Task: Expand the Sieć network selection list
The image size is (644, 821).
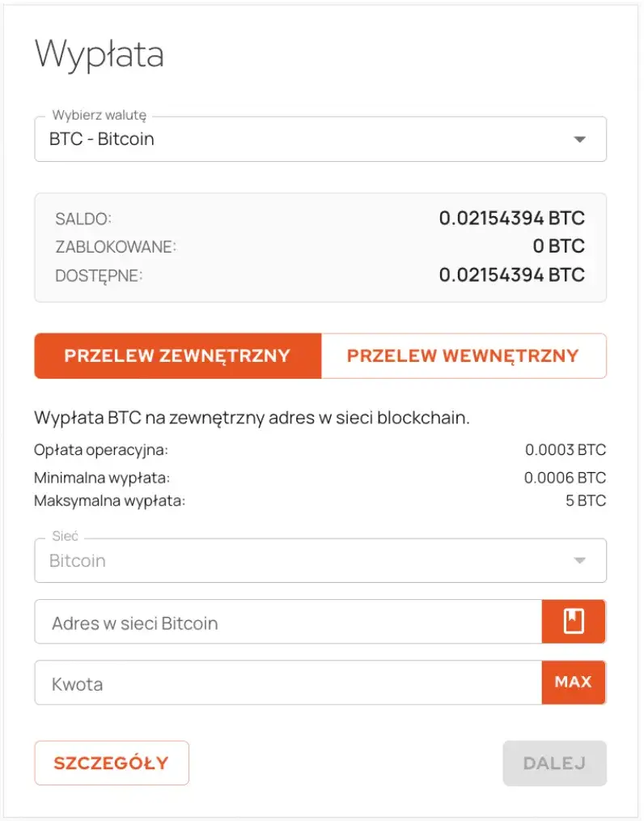Action: [320, 559]
